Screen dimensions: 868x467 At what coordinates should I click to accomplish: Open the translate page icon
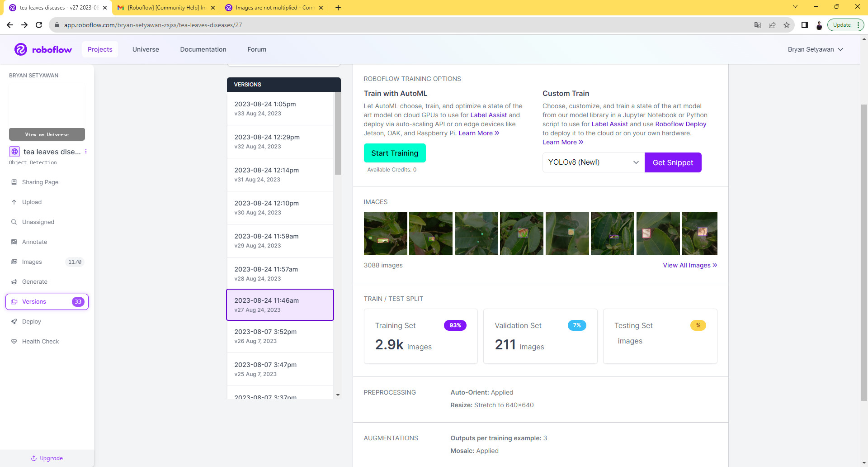[758, 25]
